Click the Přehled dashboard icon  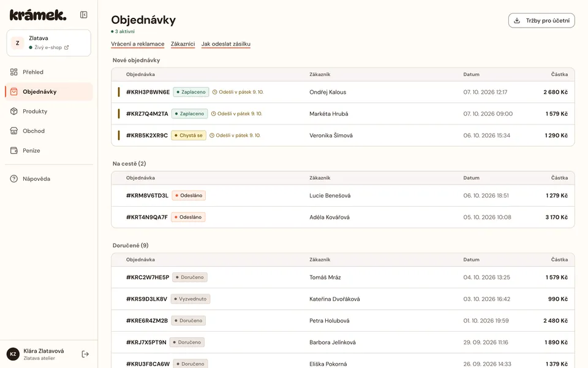pos(14,72)
